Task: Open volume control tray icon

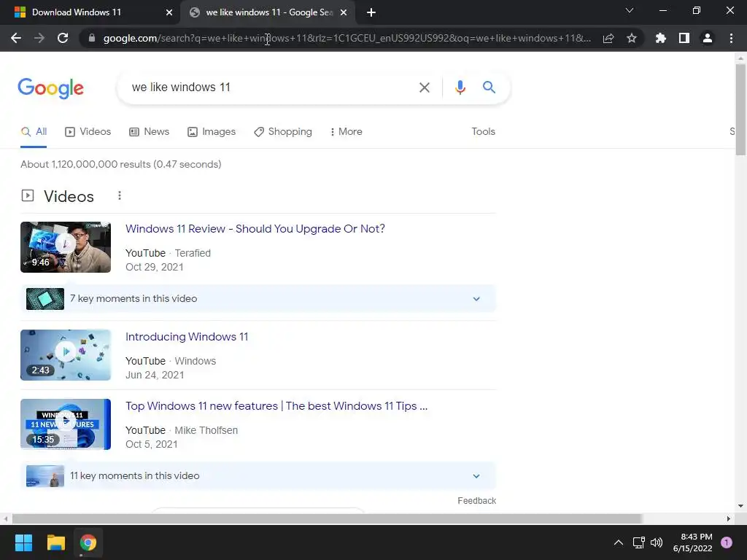Action: (657, 542)
